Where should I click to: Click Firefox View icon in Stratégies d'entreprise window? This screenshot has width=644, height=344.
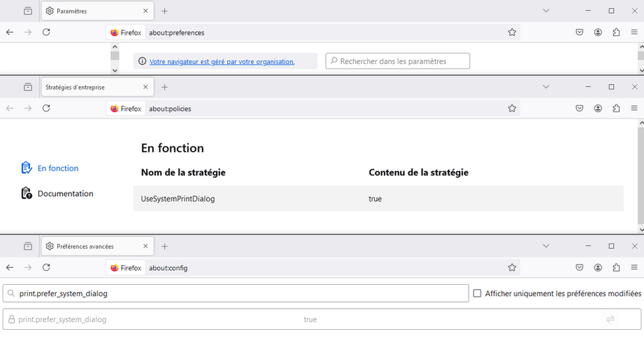click(28, 87)
